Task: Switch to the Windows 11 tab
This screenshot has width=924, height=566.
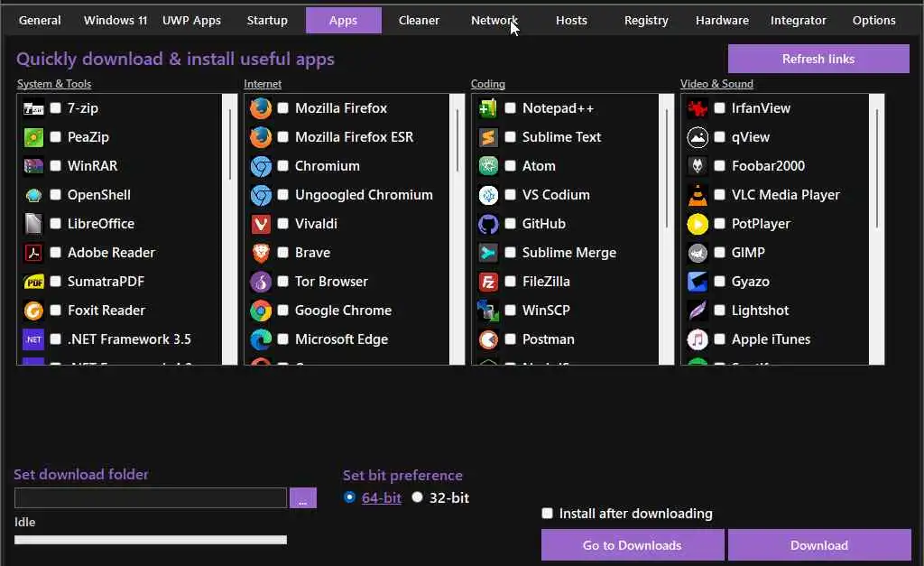Action: coord(115,20)
